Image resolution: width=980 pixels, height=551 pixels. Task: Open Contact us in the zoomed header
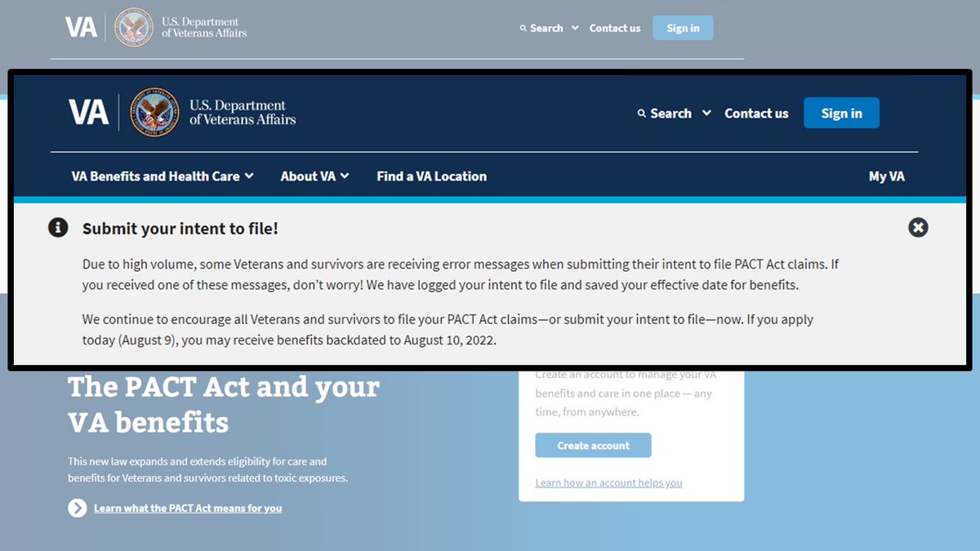click(x=756, y=113)
